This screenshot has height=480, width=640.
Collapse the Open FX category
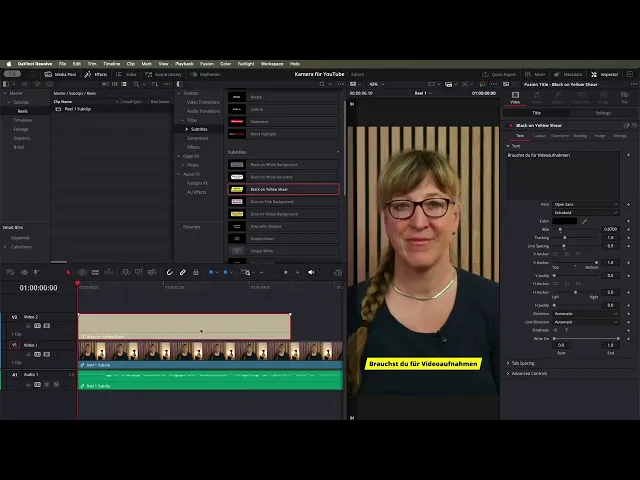[178, 156]
